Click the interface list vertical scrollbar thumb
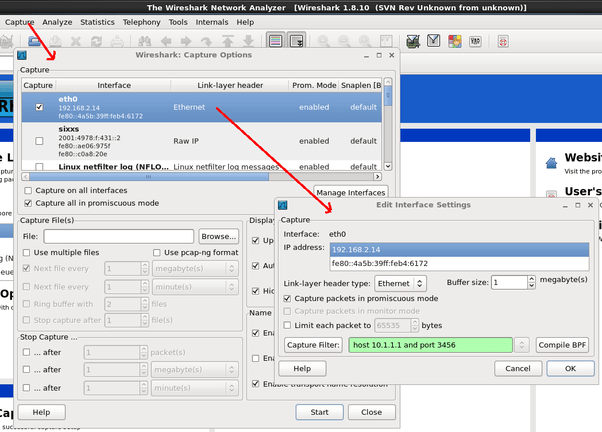602x432 pixels. [388, 96]
